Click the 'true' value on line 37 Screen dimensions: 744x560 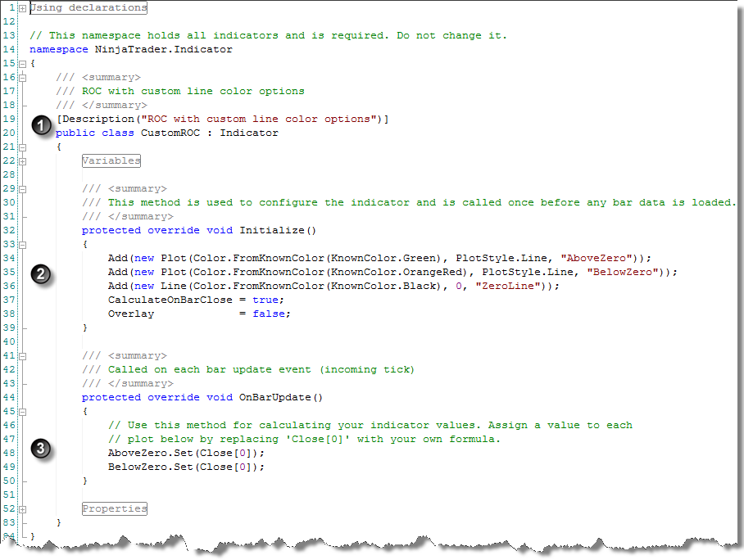coord(265,300)
